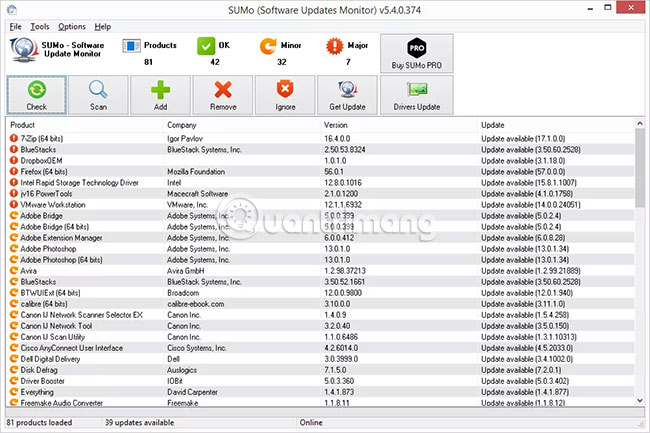The image size is (650, 433).
Task: Click the vertical scrollbar thumb
Action: (640, 168)
